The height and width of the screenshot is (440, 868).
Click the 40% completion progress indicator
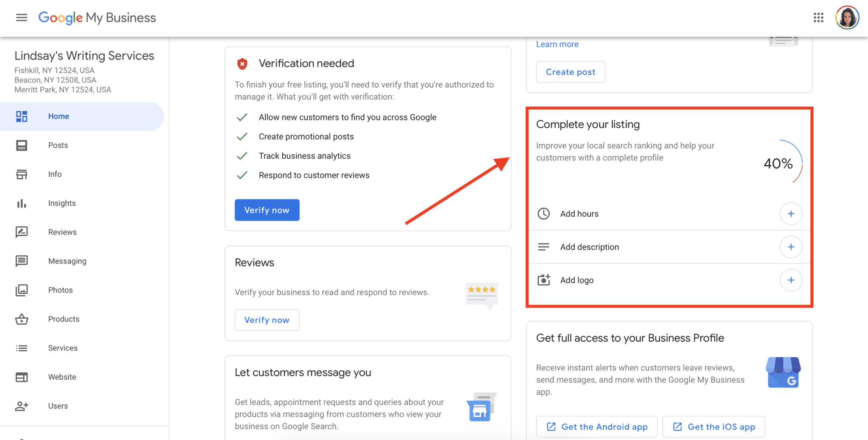778,163
